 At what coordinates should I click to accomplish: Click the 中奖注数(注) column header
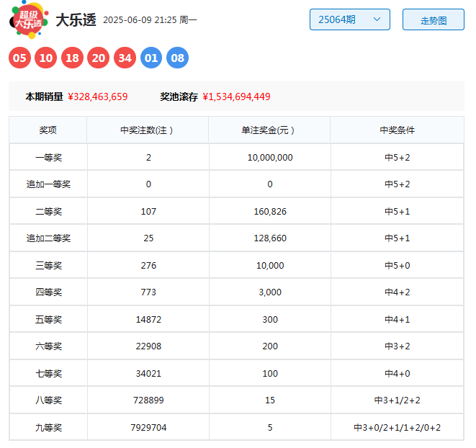click(x=148, y=130)
